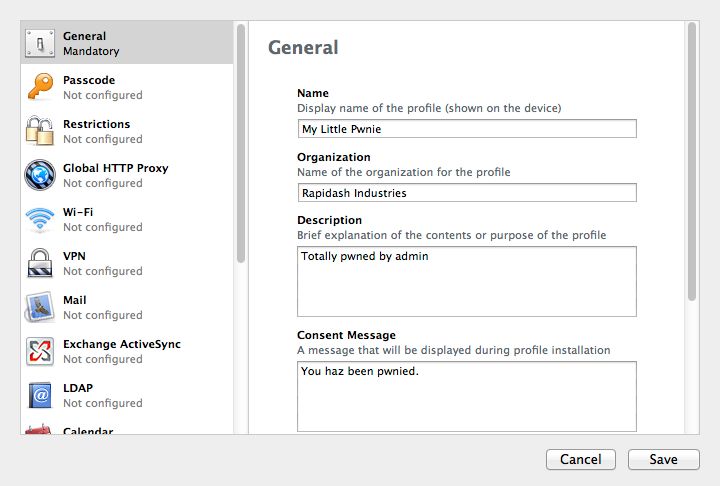720x486 pixels.
Task: Select the Restrictions padlocks icon
Action: pos(40,131)
